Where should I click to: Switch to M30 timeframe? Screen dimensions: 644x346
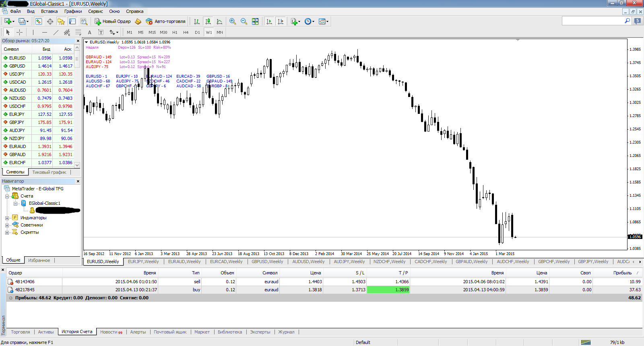coord(163,32)
